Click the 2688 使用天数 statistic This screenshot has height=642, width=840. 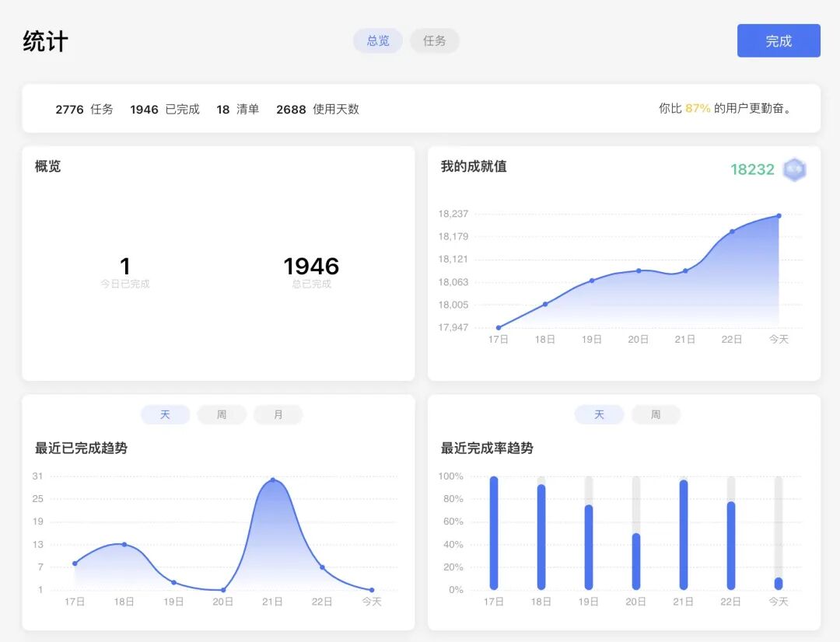[317, 110]
